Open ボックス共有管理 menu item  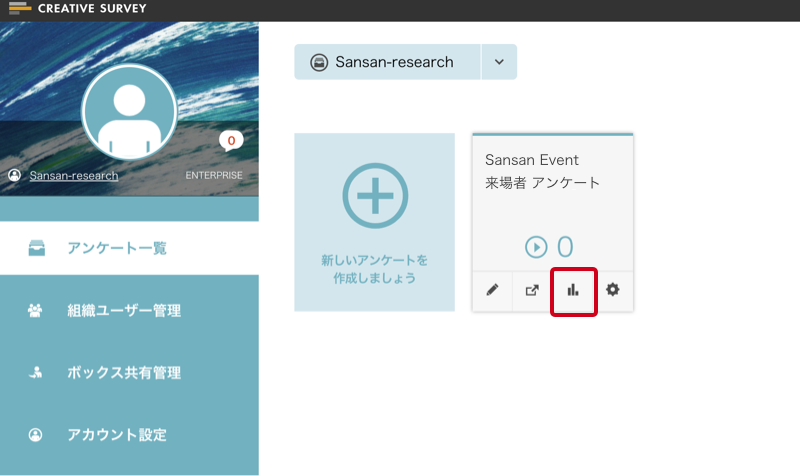coord(129,372)
